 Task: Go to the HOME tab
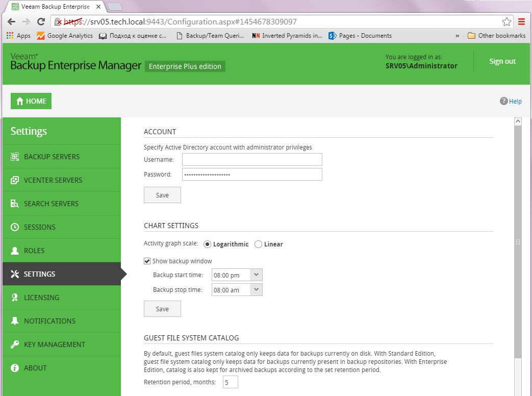31,101
